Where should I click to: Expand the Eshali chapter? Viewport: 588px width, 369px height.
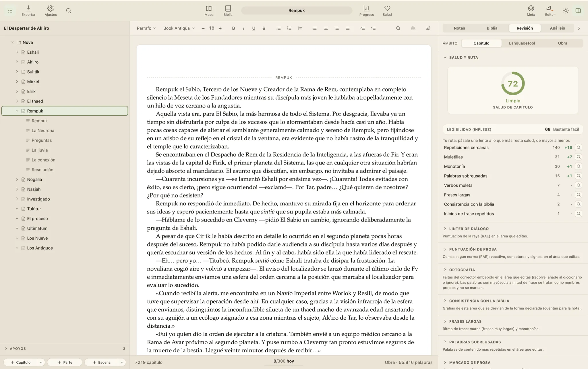coord(17,52)
